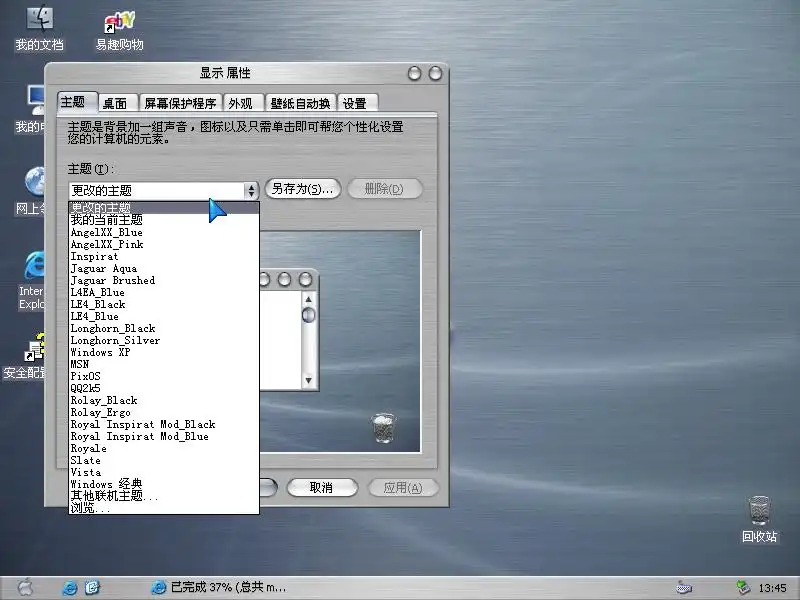Choose the Longhorn_Silver theme
Image resolution: width=800 pixels, height=600 pixels.
pos(164,340)
